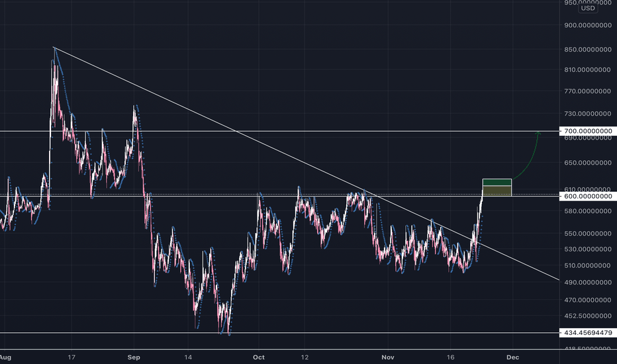Image resolution: width=617 pixels, height=364 pixels.
Task: Click the Sep label on time axis
Action: pos(134,357)
